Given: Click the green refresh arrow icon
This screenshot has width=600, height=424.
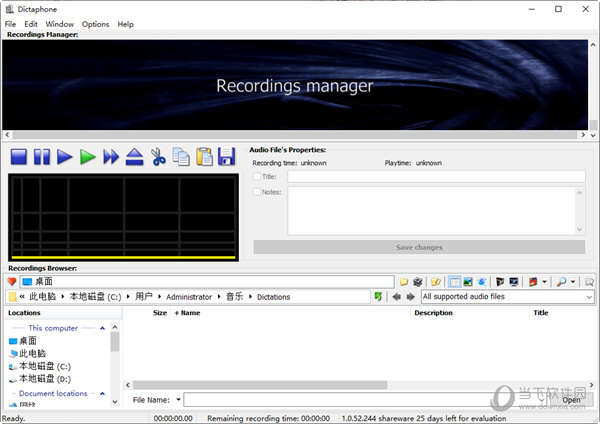Looking at the screenshot, I should coord(378,297).
